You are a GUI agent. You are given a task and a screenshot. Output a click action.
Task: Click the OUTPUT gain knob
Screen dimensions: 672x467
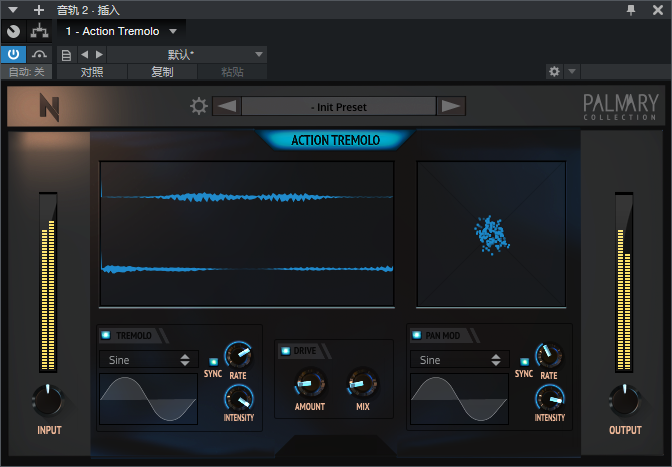[624, 401]
